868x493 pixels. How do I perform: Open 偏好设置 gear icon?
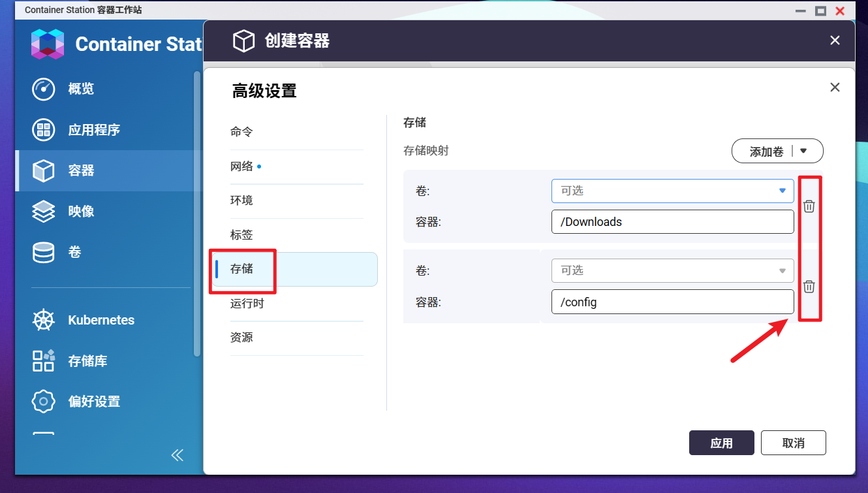click(x=44, y=402)
